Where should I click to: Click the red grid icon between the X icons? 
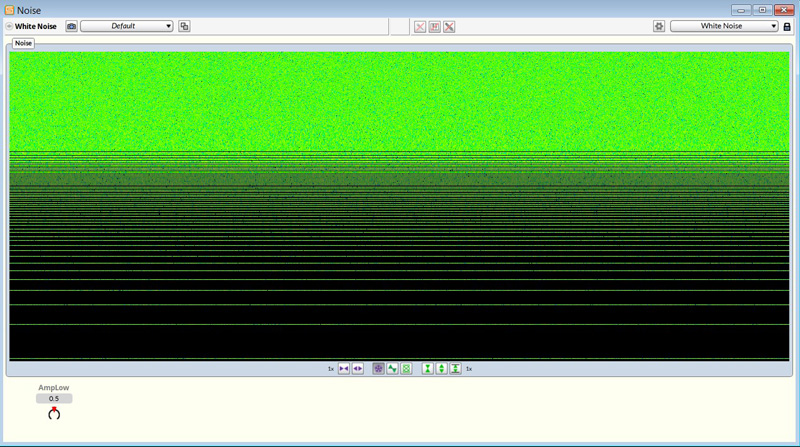point(435,27)
